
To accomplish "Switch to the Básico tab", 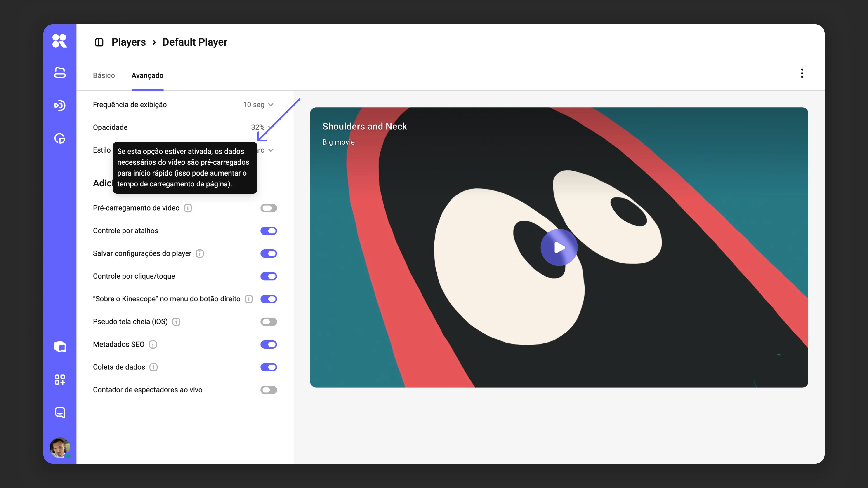I will pyautogui.click(x=104, y=75).
